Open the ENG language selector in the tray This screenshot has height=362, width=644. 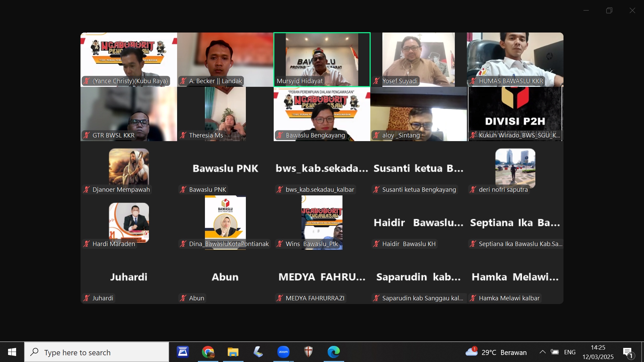(570, 352)
